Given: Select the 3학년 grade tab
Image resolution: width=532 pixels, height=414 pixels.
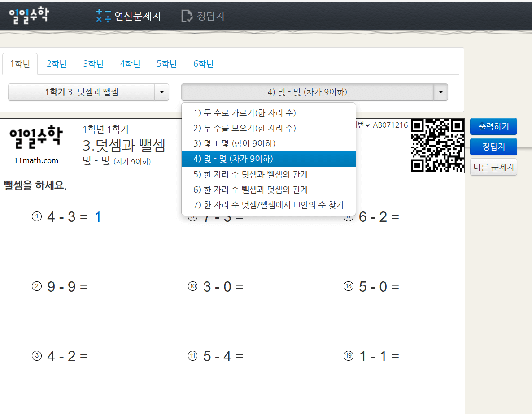Looking at the screenshot, I should point(93,64).
